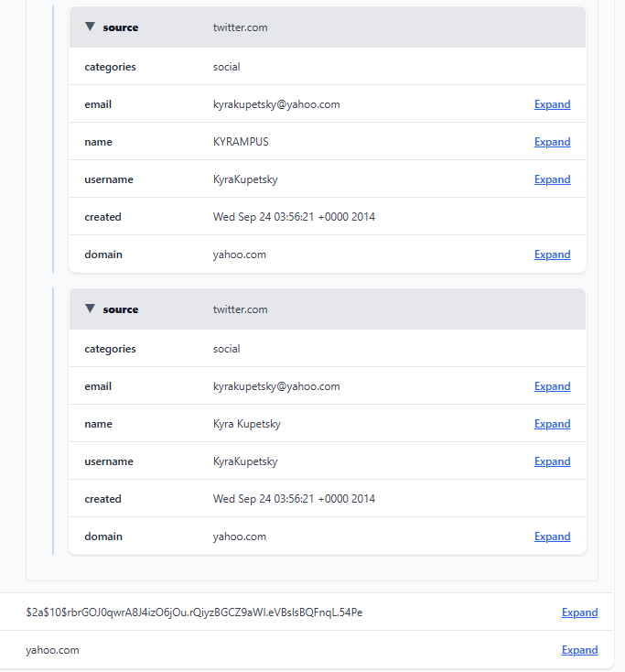Click the $2a$10 hash string text
The width and height of the screenshot is (625, 672).
coord(194,612)
